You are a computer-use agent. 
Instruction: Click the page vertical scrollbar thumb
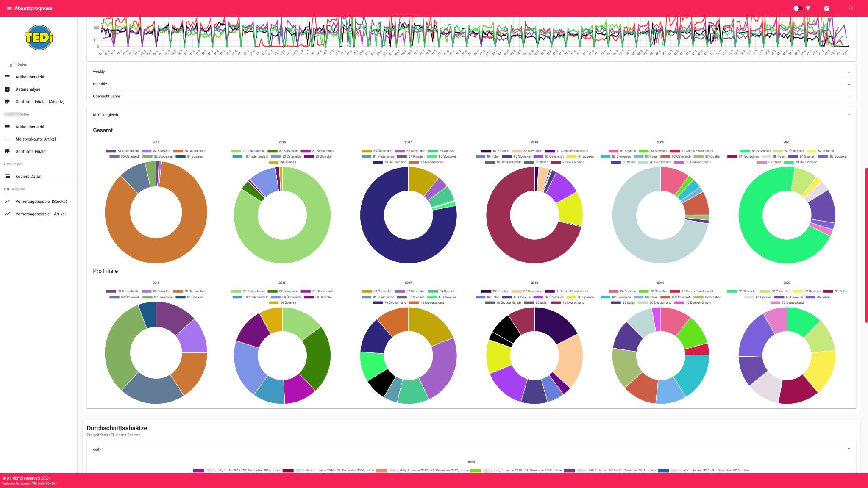[x=866, y=246]
